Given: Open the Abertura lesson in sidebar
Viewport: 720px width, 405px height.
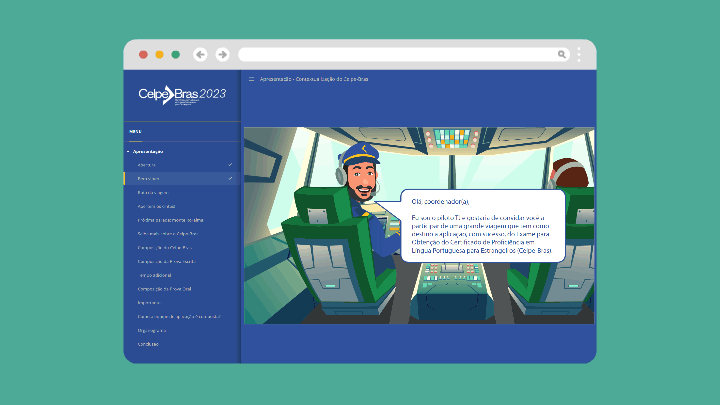Looking at the screenshot, I should click(147, 164).
